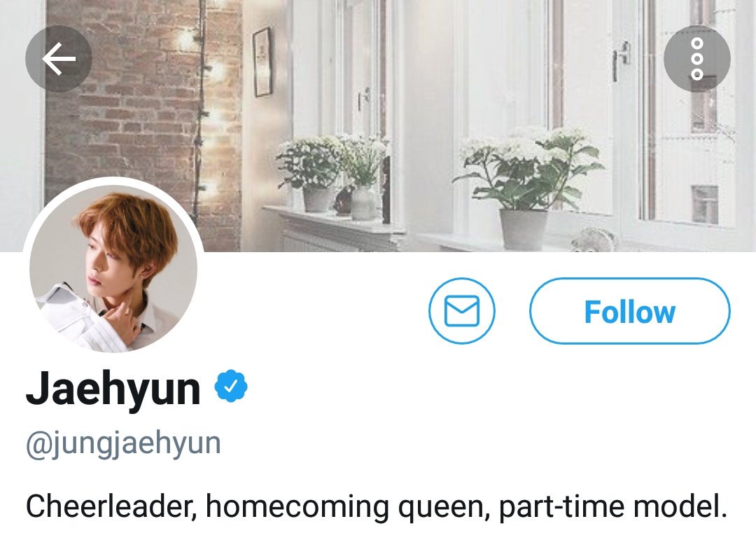Viewport: 756px width, 547px height.
Task: Click the framed picture on banner wall
Action: (x=262, y=62)
